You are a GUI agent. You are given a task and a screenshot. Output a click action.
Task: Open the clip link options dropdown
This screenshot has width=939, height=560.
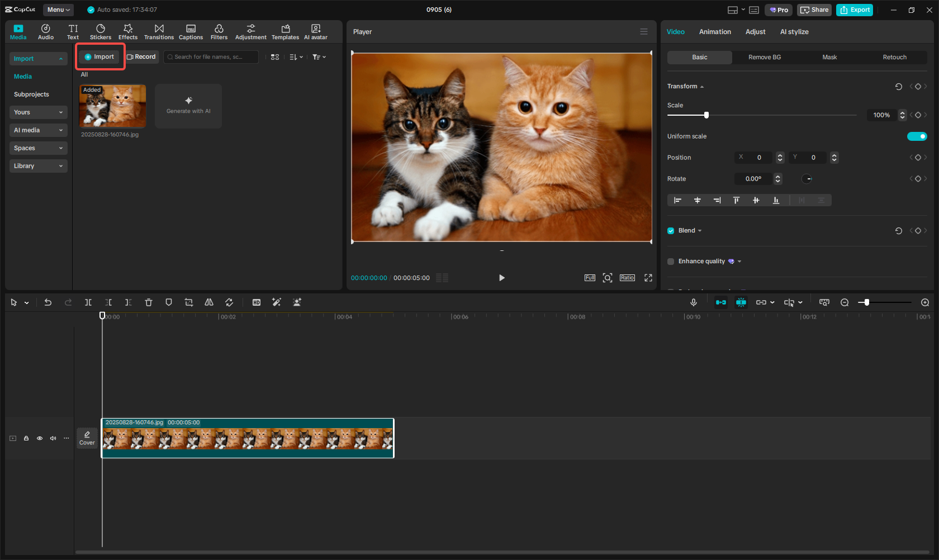(x=772, y=302)
